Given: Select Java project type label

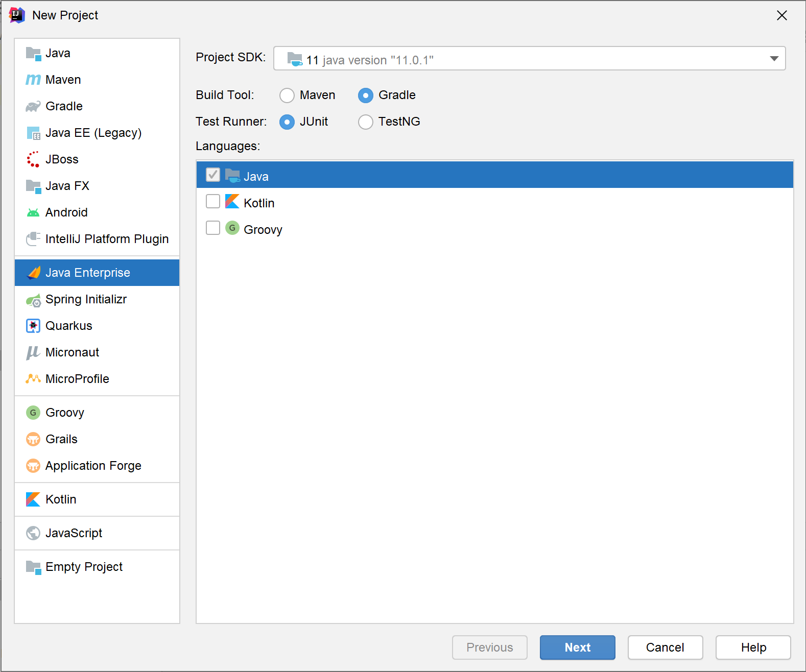Looking at the screenshot, I should click(x=58, y=53).
